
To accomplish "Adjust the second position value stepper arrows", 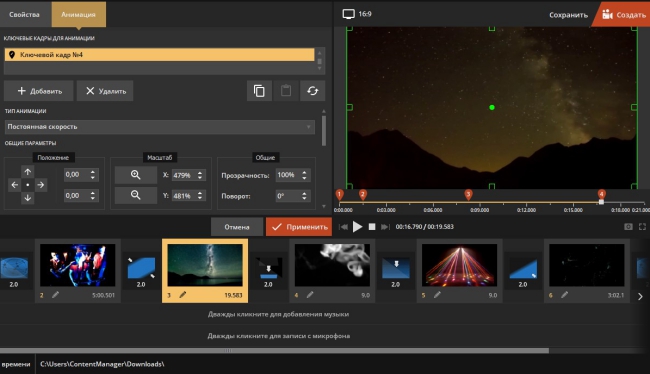I will (x=93, y=195).
